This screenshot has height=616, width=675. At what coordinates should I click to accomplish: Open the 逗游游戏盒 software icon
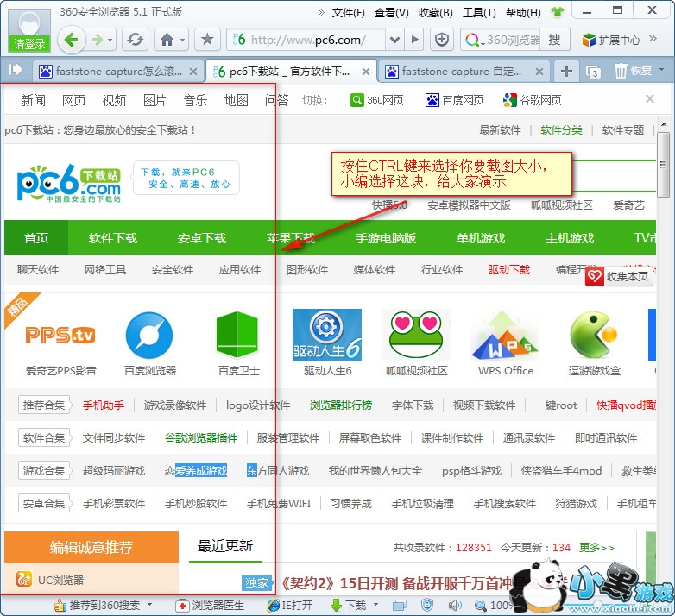click(594, 335)
